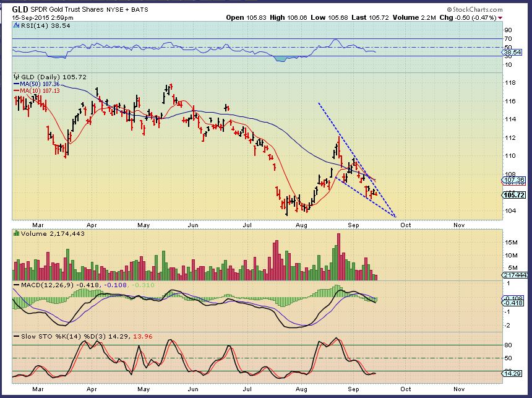Screen dimensions: 532x398
Task: Click the green bars icon beside the Volume label
Action: [17, 233]
